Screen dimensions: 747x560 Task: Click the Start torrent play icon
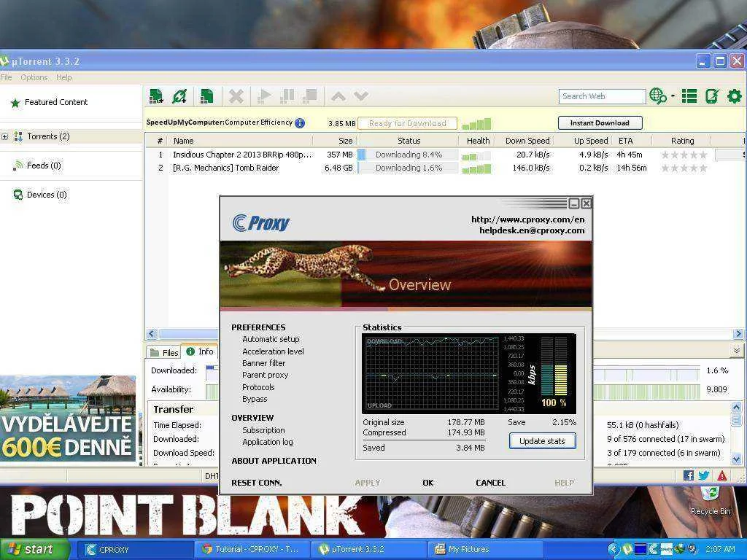click(x=263, y=96)
